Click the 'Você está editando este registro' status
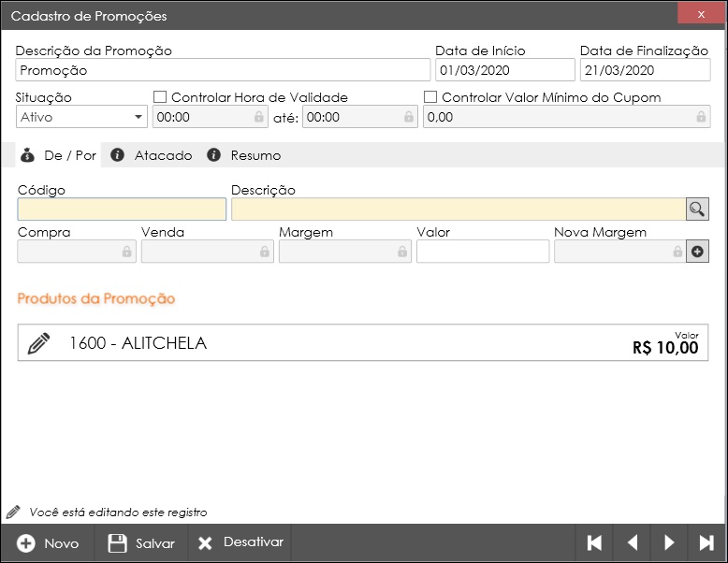The width and height of the screenshot is (728, 563). (x=118, y=512)
